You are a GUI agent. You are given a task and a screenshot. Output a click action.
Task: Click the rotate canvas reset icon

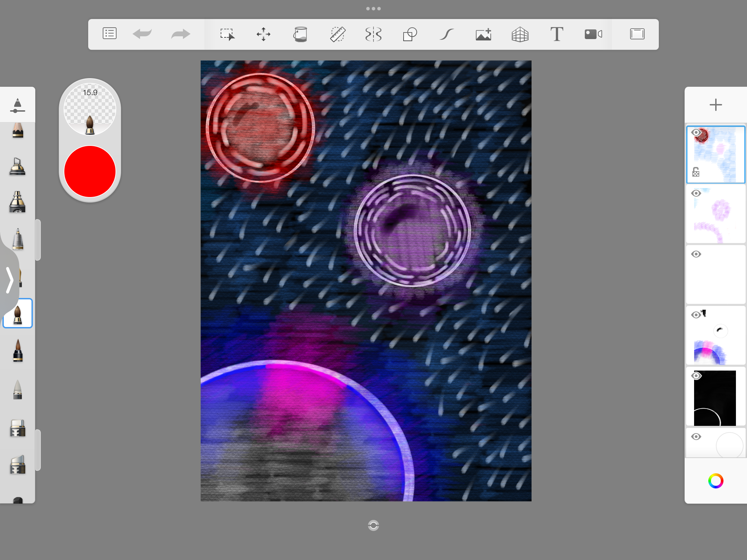click(373, 525)
